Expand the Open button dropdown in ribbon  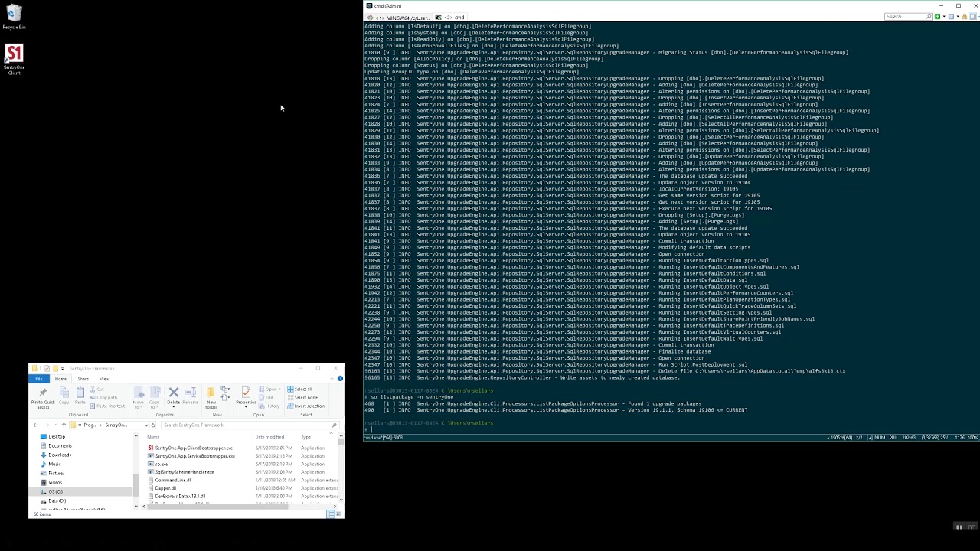click(x=279, y=389)
